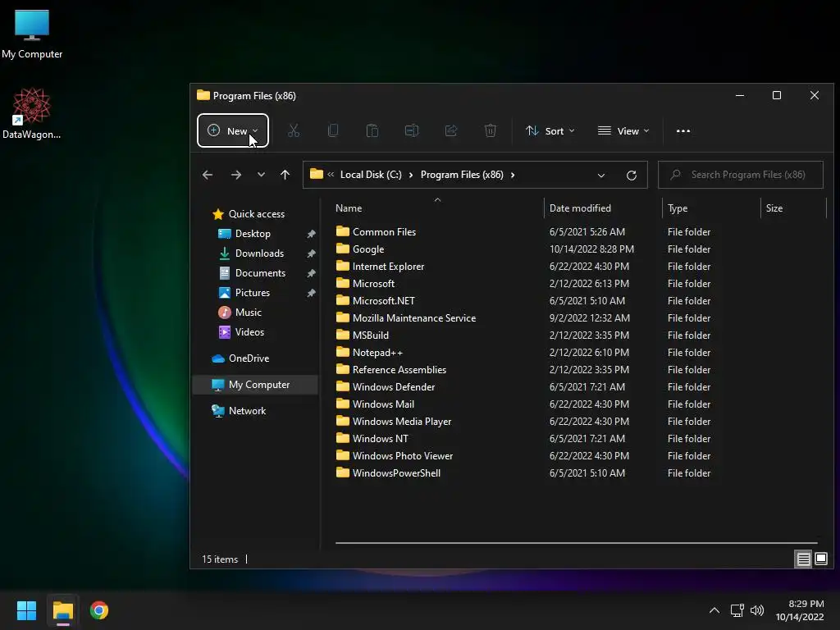The height and width of the screenshot is (630, 840).
Task: Click the Copy icon in toolbar
Action: pyautogui.click(x=333, y=130)
